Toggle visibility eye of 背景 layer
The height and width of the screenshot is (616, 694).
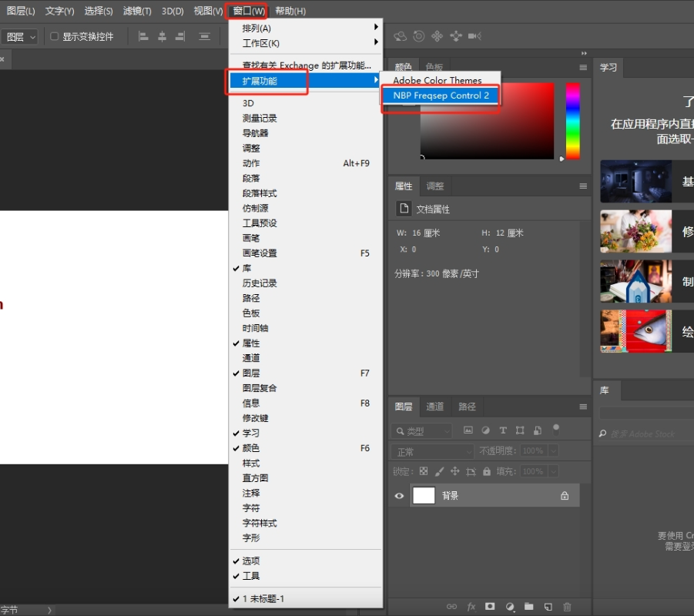click(x=399, y=496)
